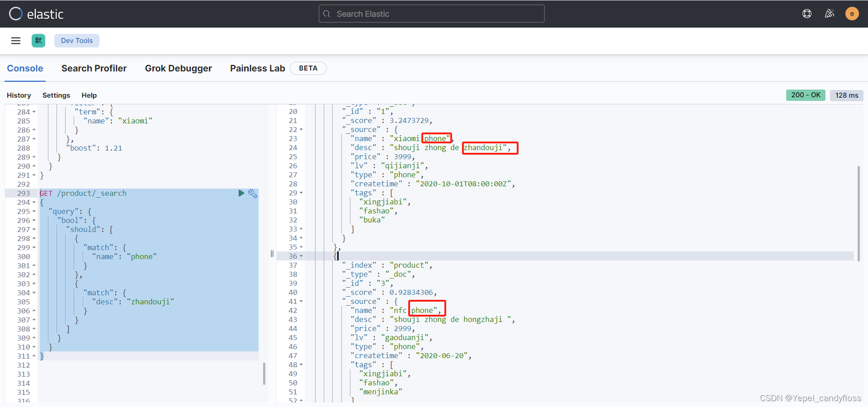Open request options via the wrench icon

point(253,193)
